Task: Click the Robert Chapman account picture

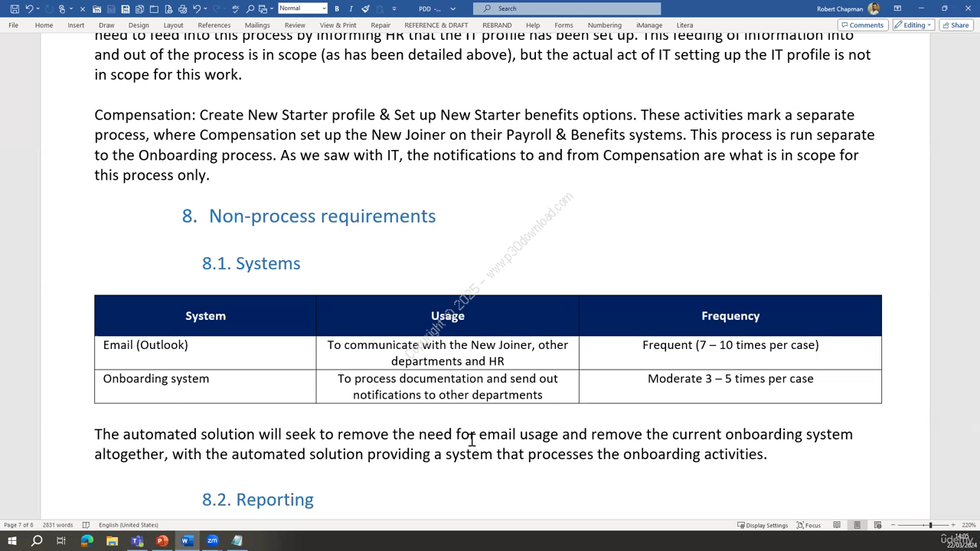Action: (874, 8)
